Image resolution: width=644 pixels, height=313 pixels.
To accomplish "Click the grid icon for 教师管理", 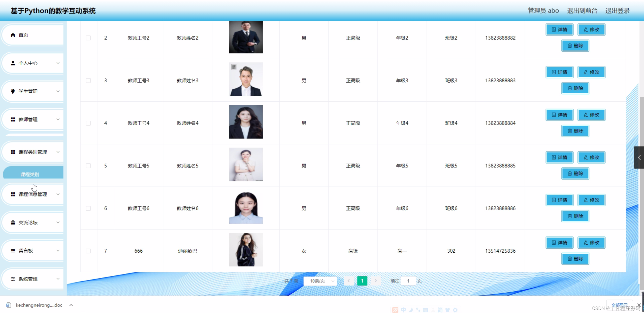I will pyautogui.click(x=13, y=119).
